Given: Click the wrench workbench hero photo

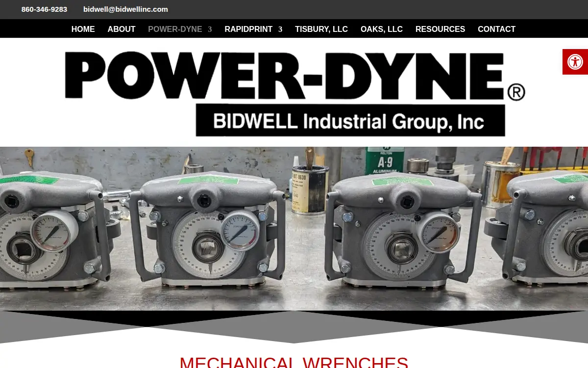Looking at the screenshot, I should click(294, 229).
